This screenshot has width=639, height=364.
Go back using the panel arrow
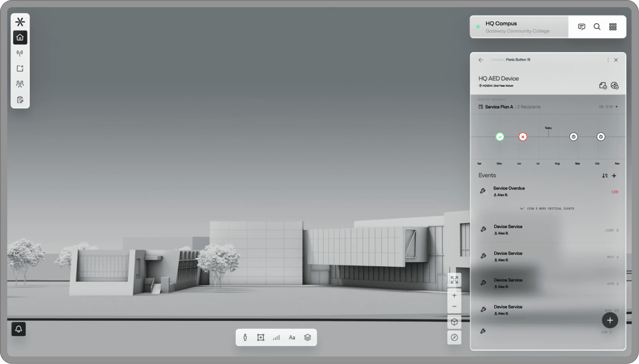pos(481,60)
